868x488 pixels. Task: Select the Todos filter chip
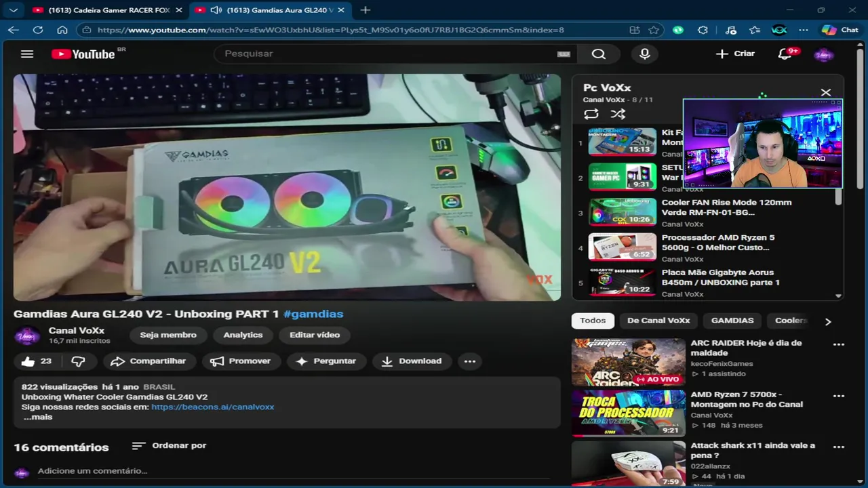click(x=593, y=321)
